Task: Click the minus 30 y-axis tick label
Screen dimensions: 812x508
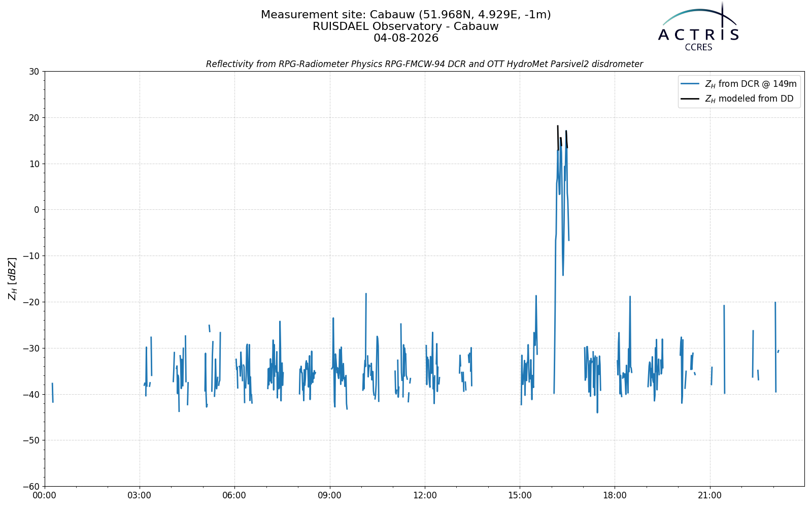Action: point(30,348)
